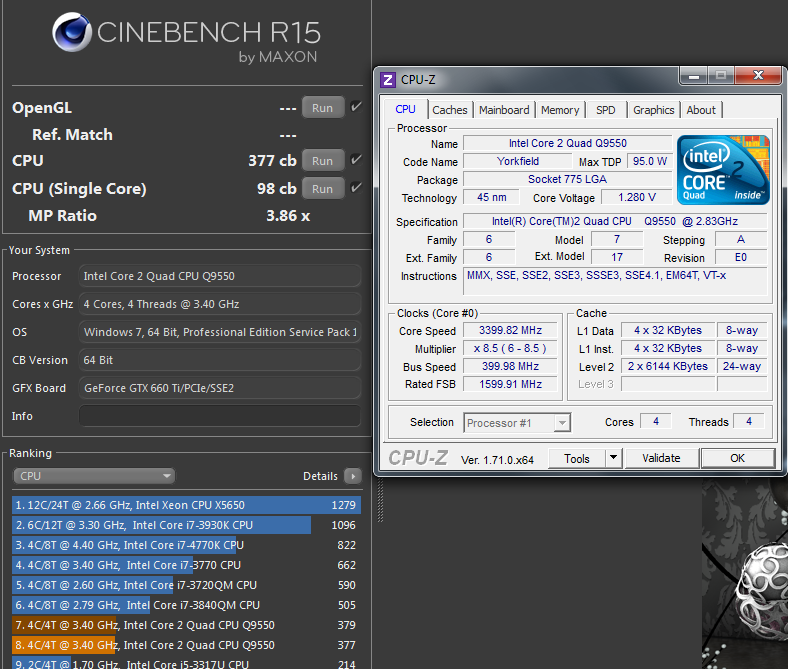Toggle the CPU Single Core checkbox

pos(356,188)
